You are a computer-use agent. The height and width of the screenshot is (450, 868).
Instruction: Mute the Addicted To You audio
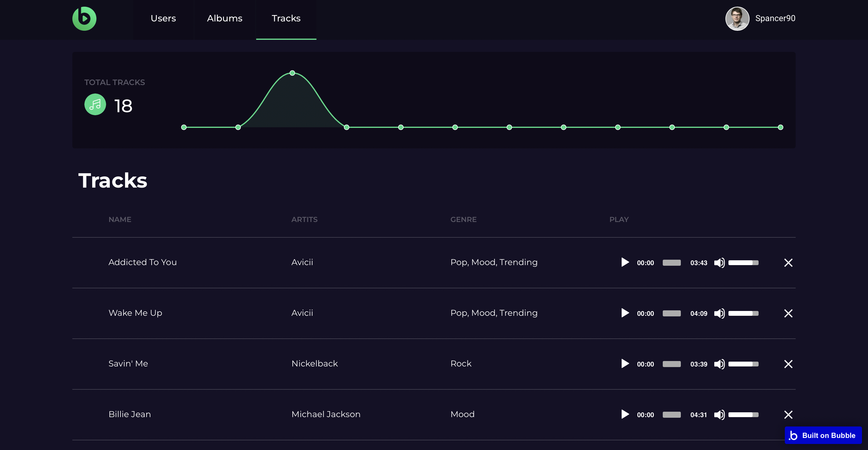[x=719, y=263]
